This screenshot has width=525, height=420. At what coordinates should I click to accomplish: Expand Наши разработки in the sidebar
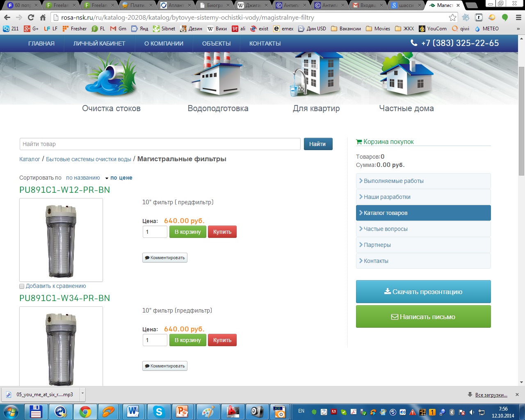click(423, 197)
